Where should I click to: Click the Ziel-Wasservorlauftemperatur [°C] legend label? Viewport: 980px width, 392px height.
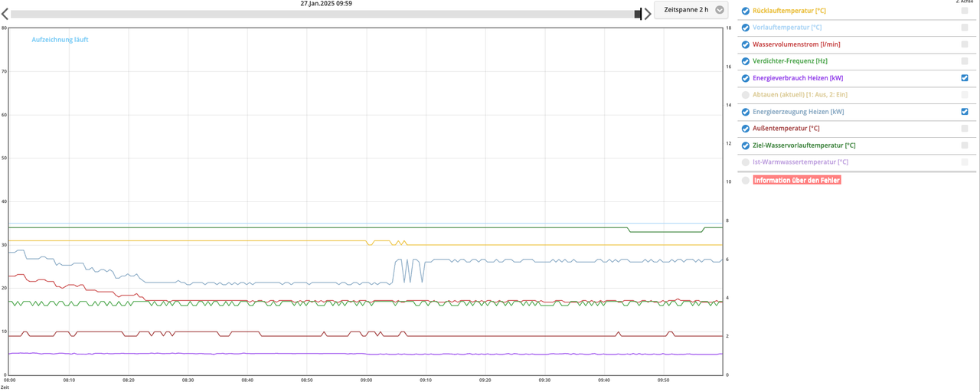(804, 145)
